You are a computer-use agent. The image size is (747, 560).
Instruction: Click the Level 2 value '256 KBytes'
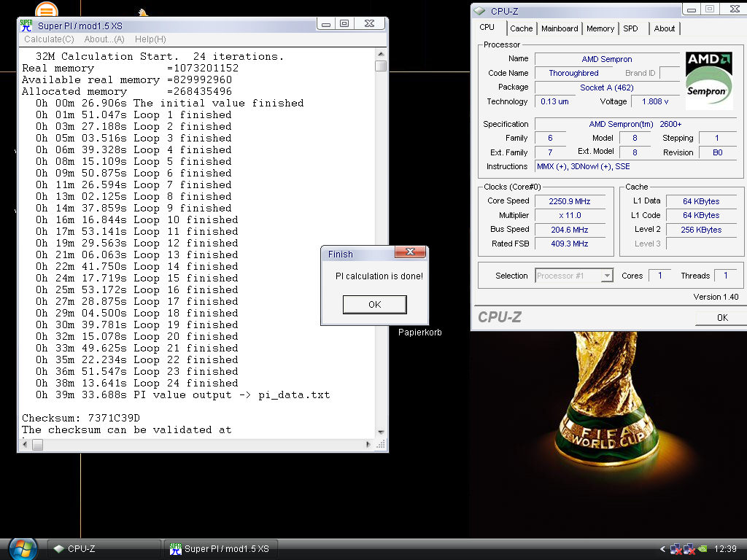(x=701, y=230)
